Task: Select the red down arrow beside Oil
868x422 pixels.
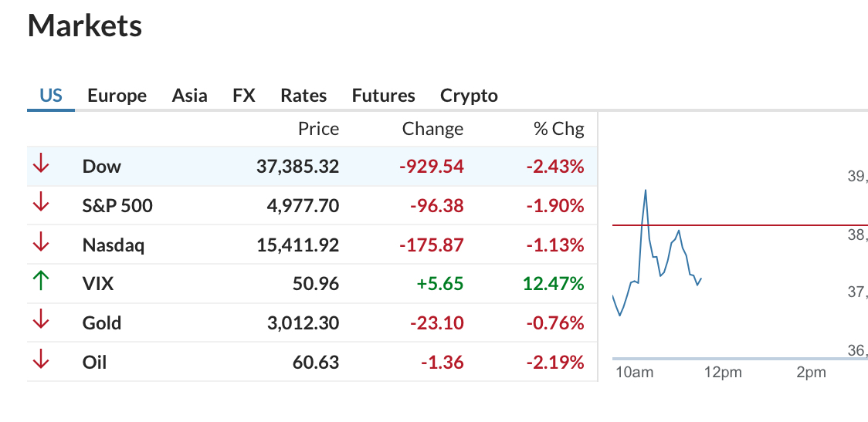Action: [41, 360]
